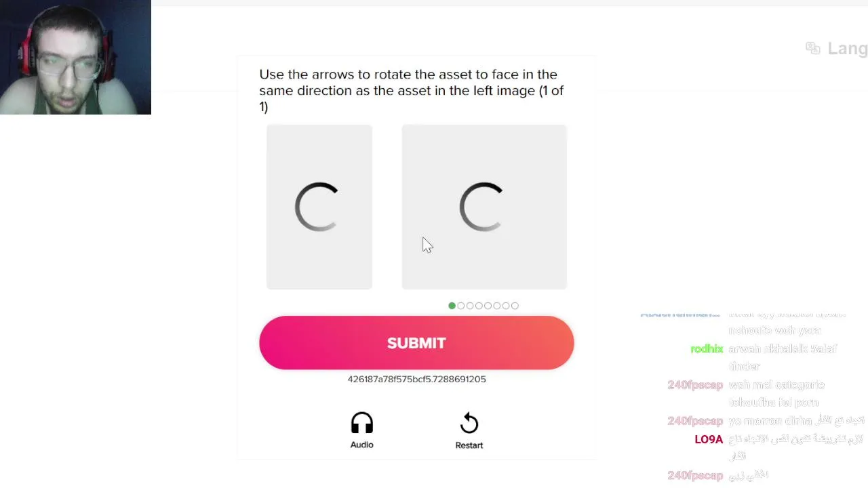Click the LO9A chat username
Screen dimensions: 868x488
click(709, 440)
